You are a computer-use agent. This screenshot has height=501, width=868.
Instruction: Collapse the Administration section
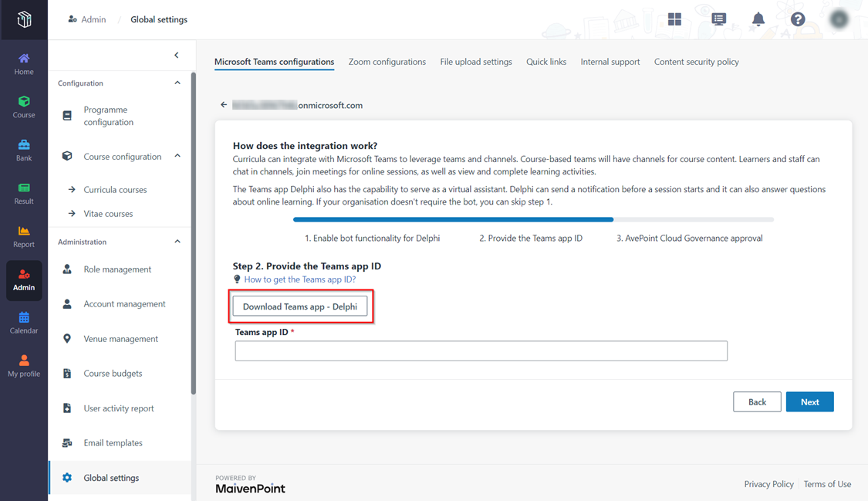177,242
